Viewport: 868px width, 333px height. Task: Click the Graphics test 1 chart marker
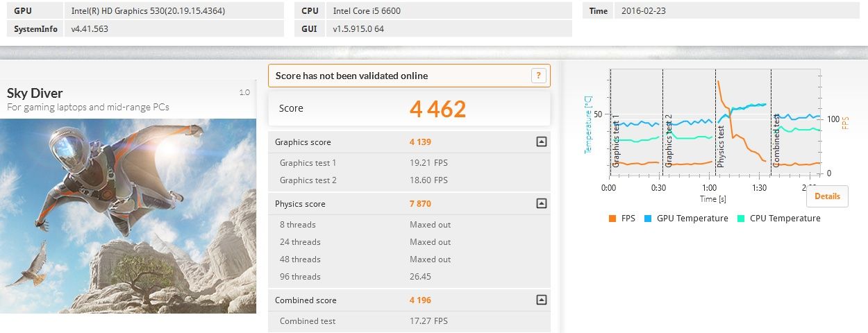615,142
